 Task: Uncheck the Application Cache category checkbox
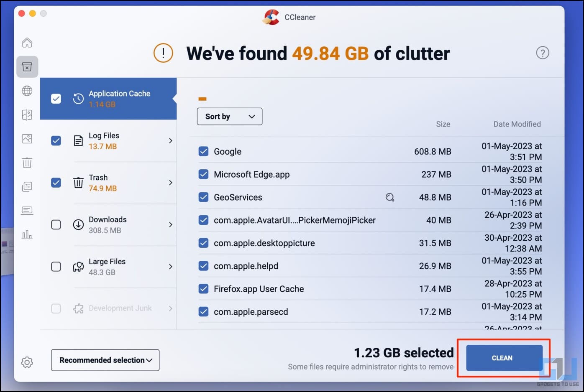coord(56,99)
